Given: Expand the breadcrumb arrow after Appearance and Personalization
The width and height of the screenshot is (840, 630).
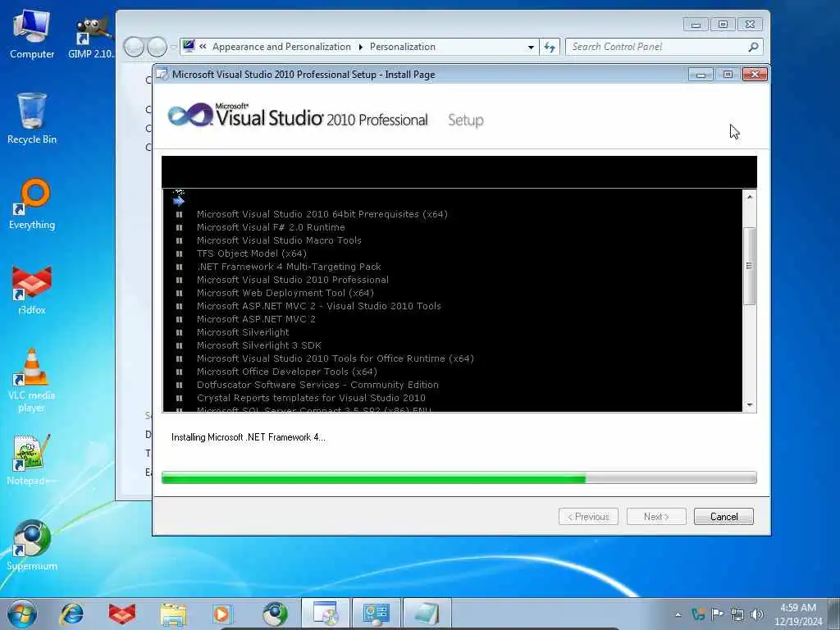Looking at the screenshot, I should click(361, 47).
